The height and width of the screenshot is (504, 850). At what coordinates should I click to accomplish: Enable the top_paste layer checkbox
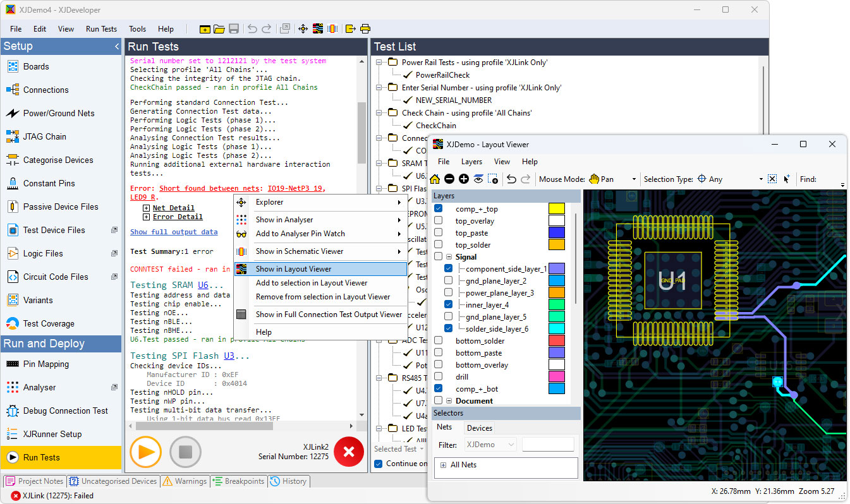coord(439,232)
